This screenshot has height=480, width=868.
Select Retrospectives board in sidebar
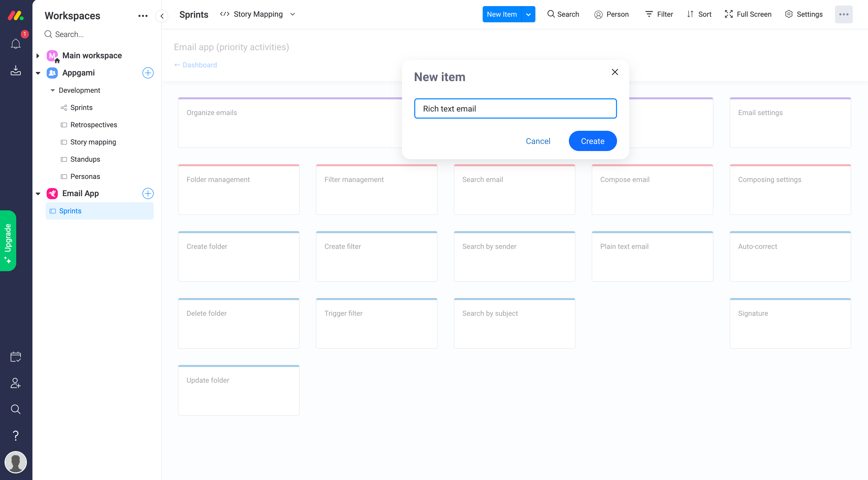(x=93, y=125)
